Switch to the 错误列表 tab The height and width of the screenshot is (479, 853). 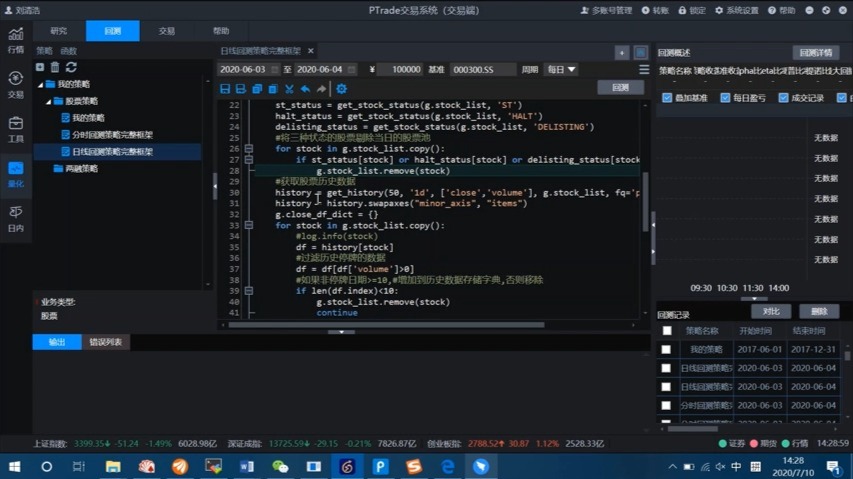point(106,342)
